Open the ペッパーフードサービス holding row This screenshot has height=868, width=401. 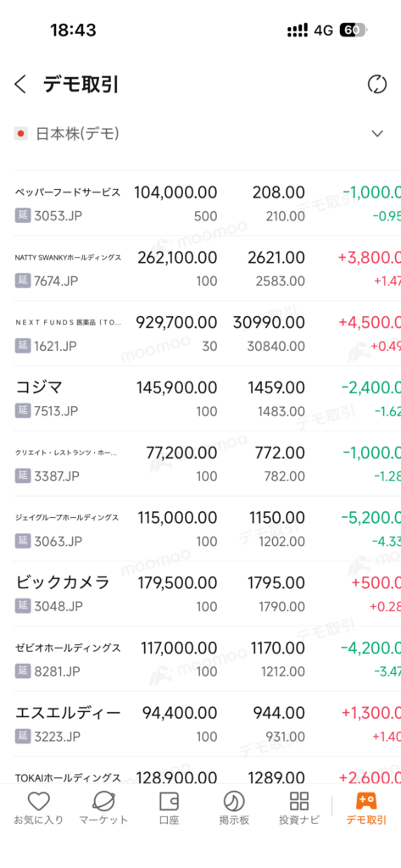pyautogui.click(x=200, y=203)
